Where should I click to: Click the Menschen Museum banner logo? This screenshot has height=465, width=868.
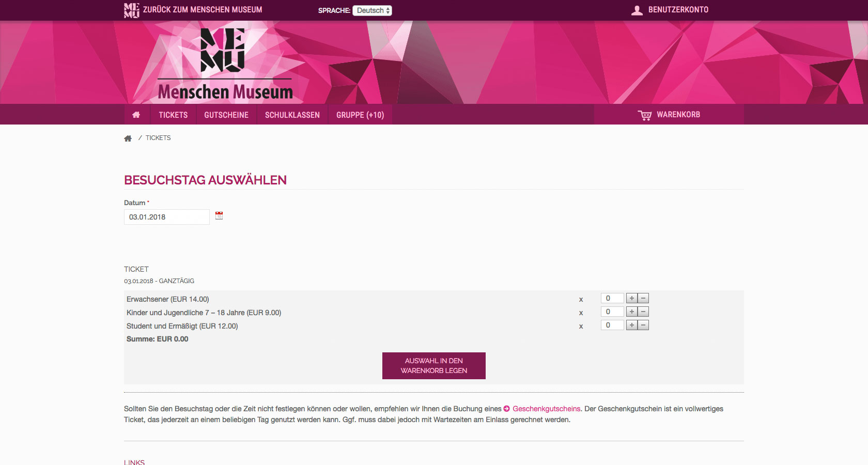[x=225, y=64]
